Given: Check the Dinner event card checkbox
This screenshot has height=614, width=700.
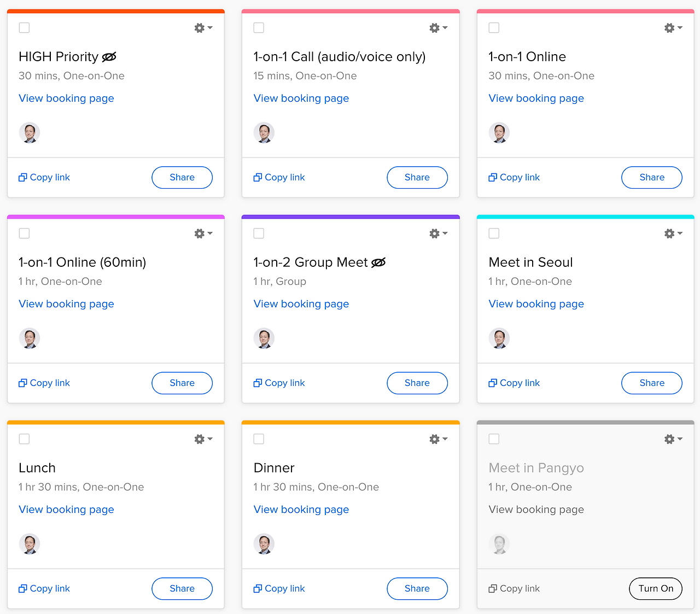Looking at the screenshot, I should click(x=259, y=439).
